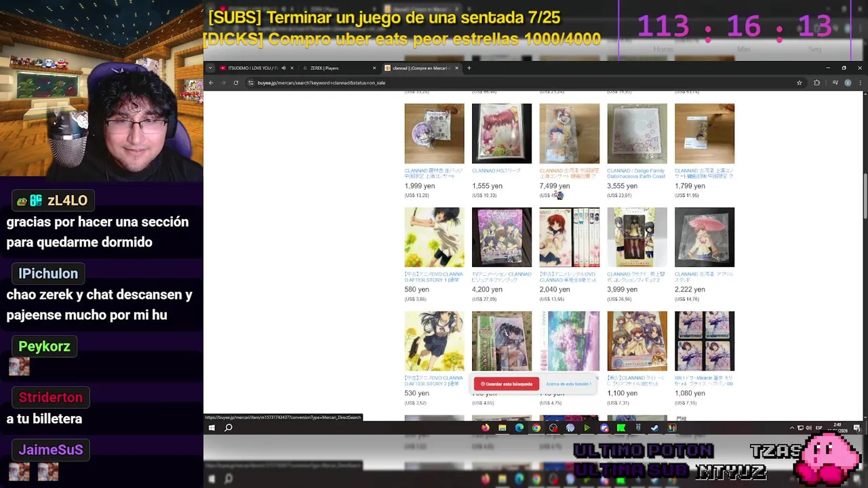
Task: Open the Chrome profile avatar
Action: point(848,83)
